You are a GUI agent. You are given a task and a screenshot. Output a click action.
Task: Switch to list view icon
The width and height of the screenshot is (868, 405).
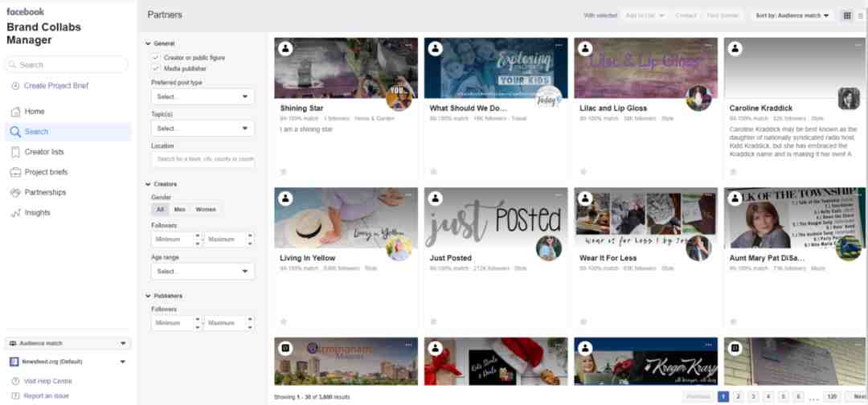pos(860,15)
